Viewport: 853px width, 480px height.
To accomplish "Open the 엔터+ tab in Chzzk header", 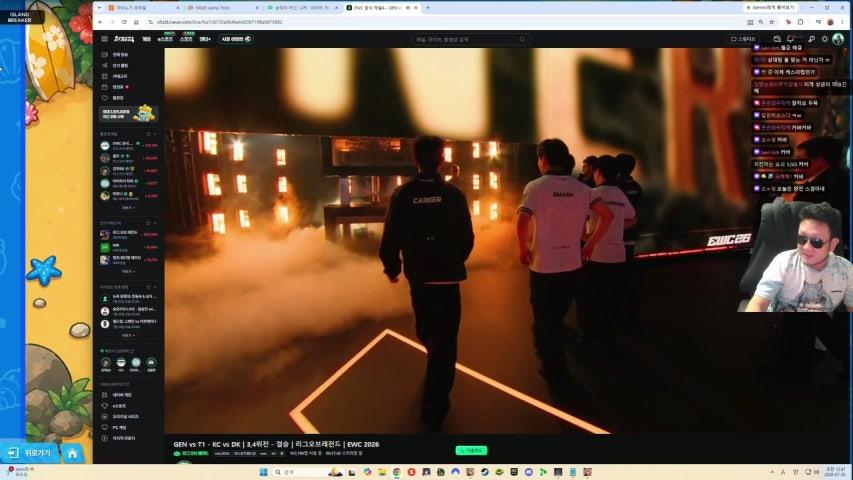I will [205, 39].
